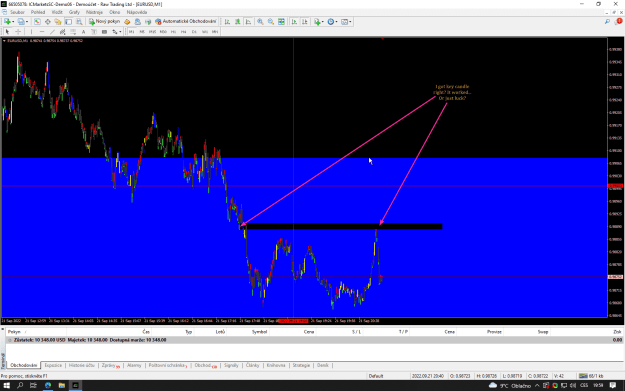625x391 pixels.
Task: Select the trendline drawing tool
Action: pos(52,31)
